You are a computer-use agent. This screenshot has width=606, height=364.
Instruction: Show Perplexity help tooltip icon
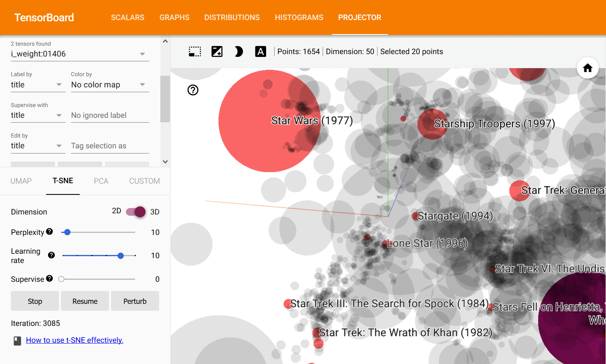(x=49, y=232)
